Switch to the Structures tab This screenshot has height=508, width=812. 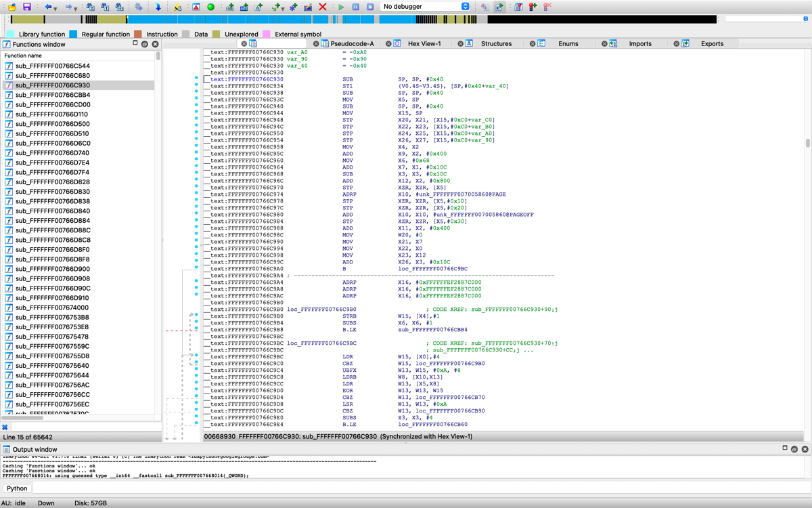point(496,43)
